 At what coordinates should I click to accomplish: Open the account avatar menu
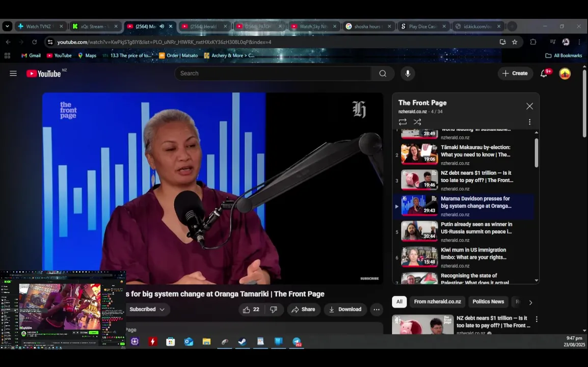(565, 73)
